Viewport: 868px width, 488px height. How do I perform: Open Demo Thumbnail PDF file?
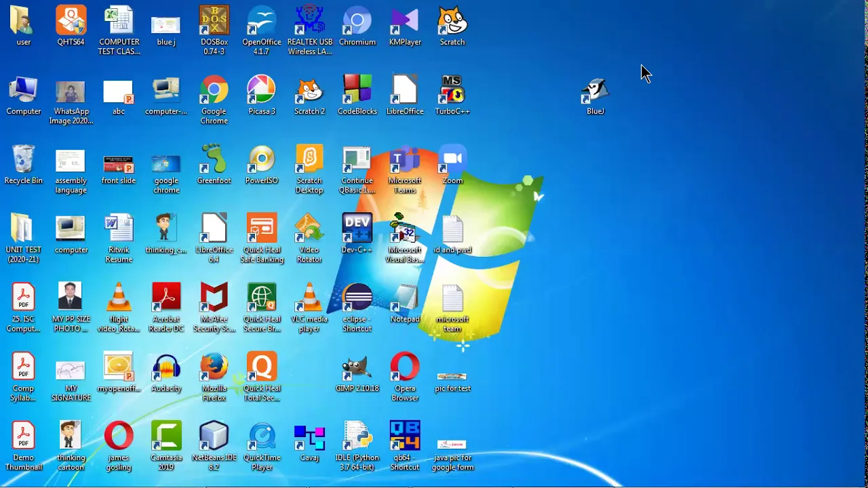tap(23, 447)
